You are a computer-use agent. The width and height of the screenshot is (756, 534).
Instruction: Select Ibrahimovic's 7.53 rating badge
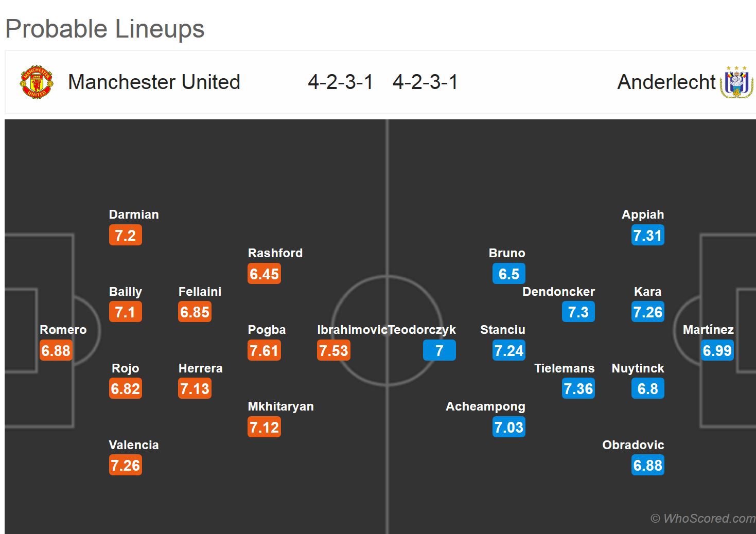(333, 351)
